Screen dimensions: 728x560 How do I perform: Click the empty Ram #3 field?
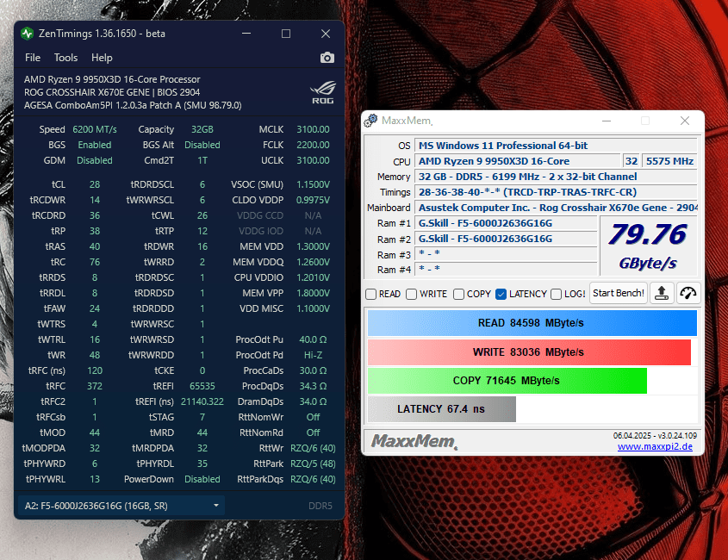(506, 254)
